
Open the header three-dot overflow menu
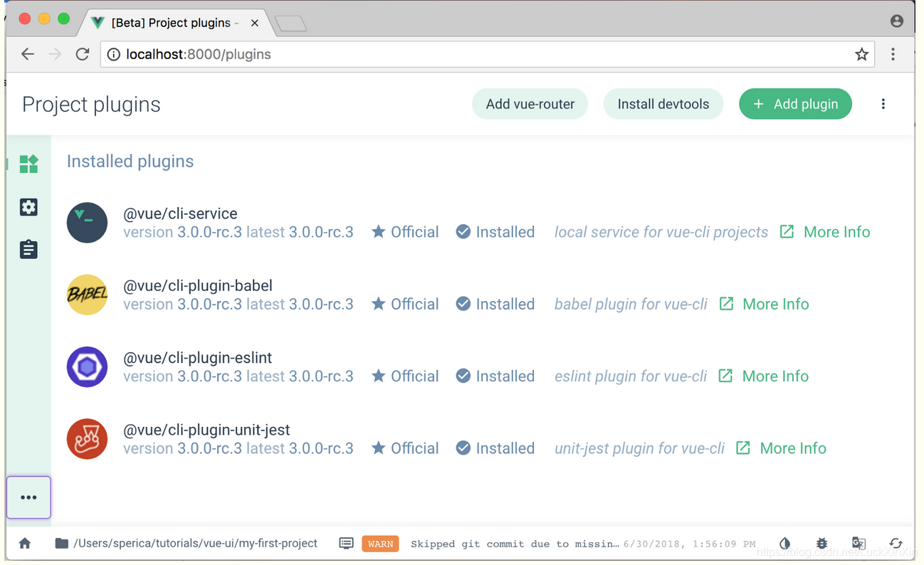[883, 104]
